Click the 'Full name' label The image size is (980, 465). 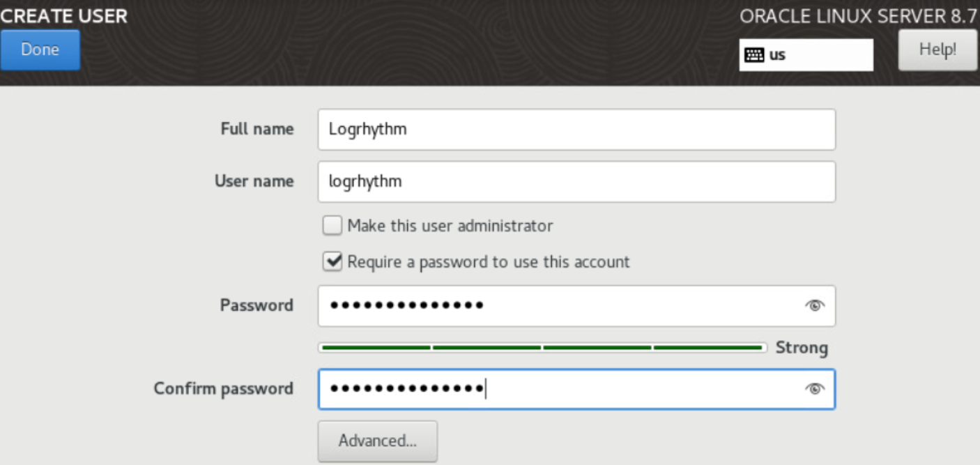point(257,129)
